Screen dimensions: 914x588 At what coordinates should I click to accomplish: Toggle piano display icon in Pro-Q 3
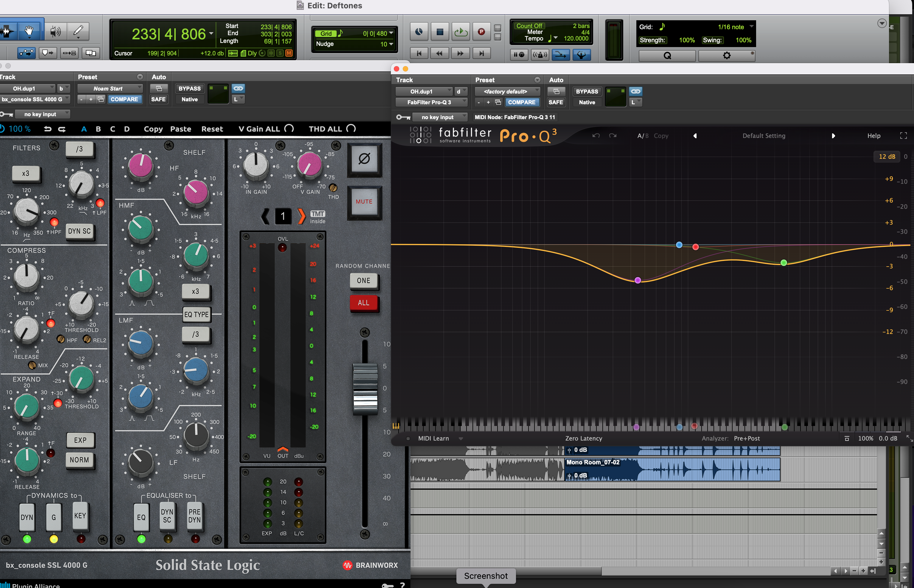coord(396,426)
